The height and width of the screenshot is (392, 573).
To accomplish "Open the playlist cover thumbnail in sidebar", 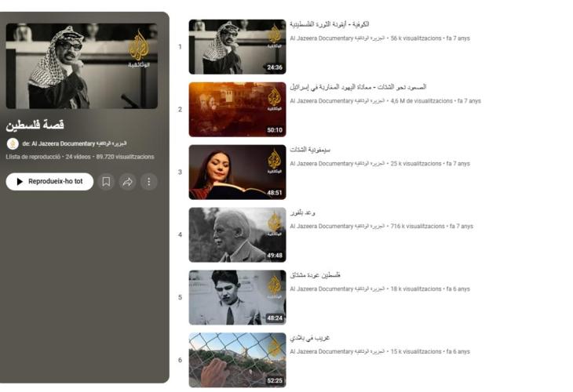I will pos(82,66).
